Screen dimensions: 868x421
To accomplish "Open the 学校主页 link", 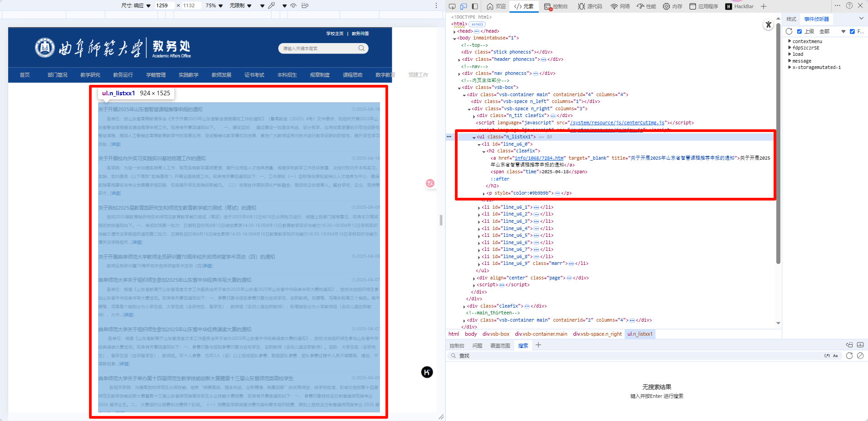I will coord(335,34).
